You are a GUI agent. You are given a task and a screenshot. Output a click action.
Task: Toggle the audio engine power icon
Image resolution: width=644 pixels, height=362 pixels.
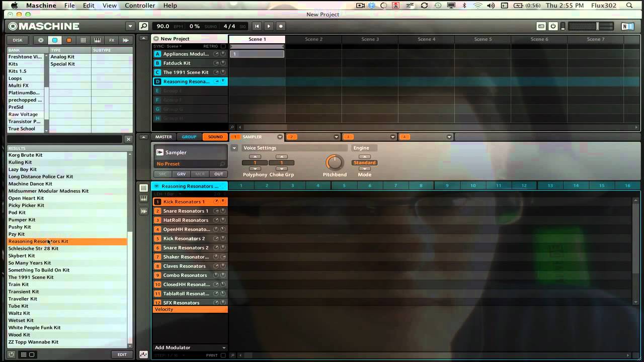coord(553,26)
